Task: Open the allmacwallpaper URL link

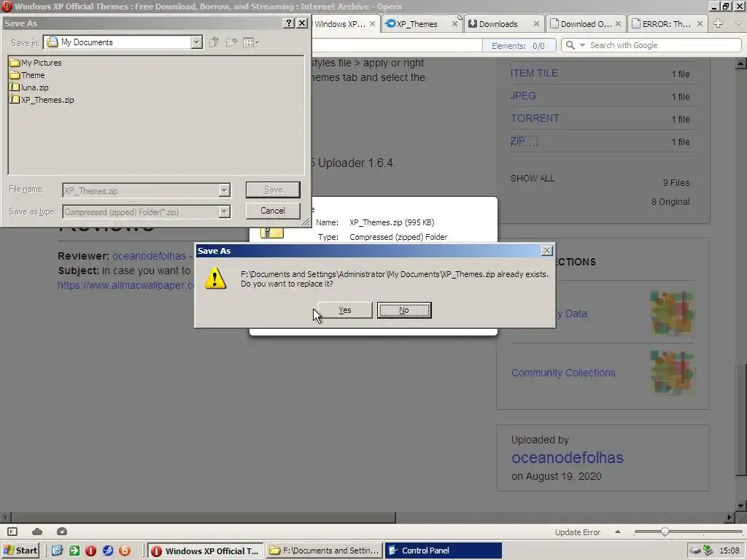Action: 126,285
